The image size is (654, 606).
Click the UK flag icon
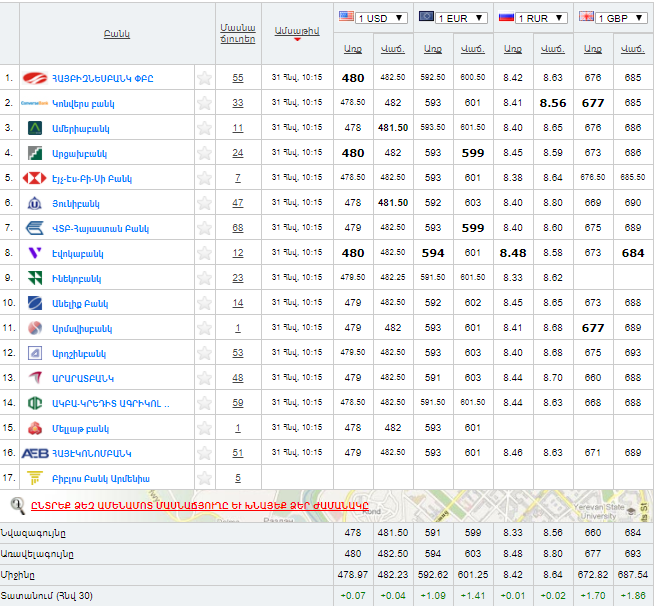(586, 17)
